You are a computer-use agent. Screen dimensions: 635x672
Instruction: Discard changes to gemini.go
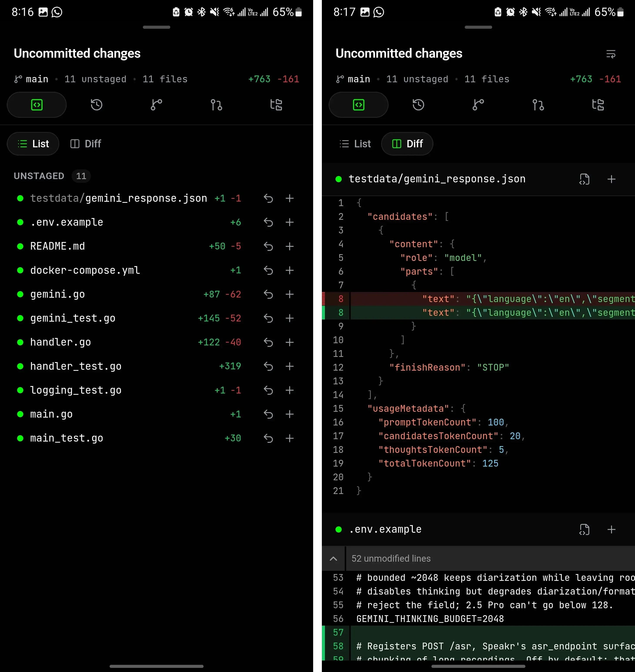coord(268,294)
